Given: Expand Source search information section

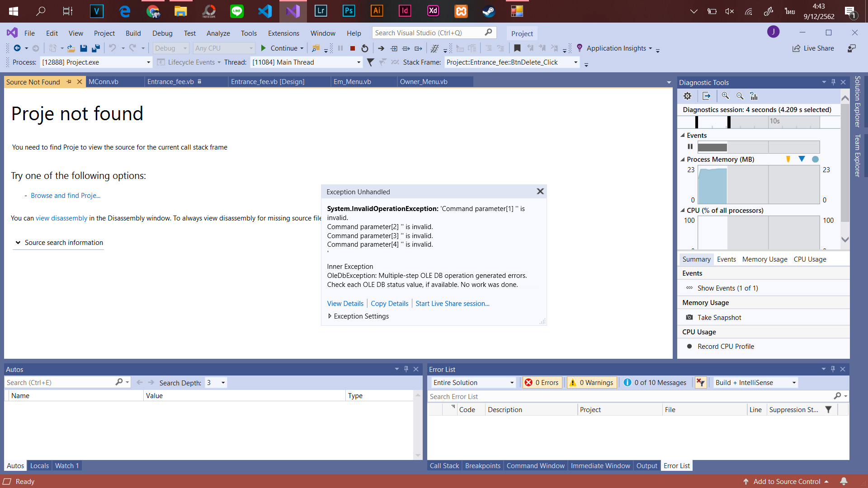Looking at the screenshot, I should point(59,243).
